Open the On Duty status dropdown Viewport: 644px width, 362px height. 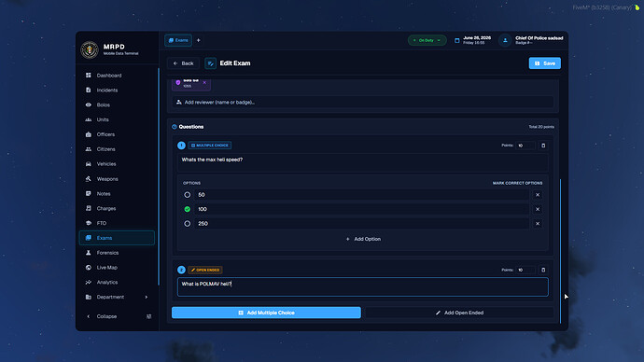click(427, 40)
